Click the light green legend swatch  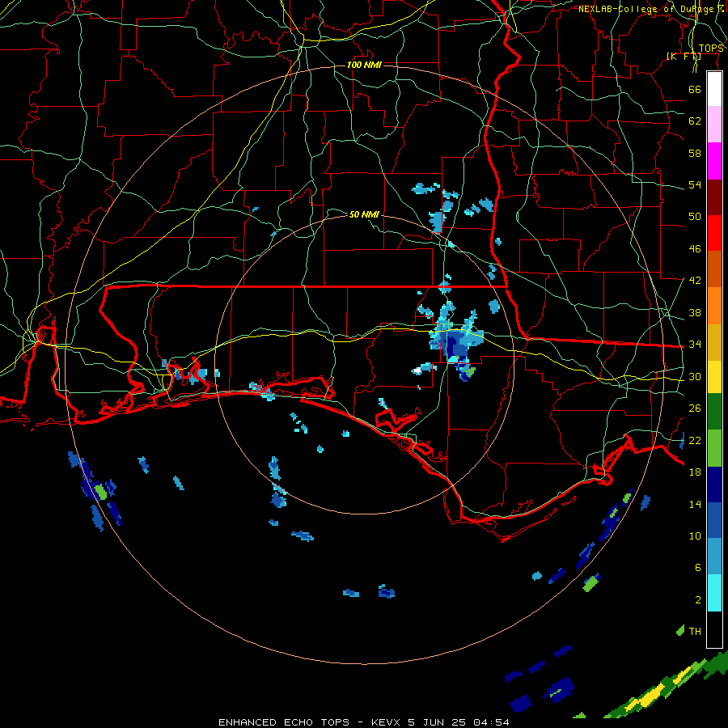tap(714, 448)
